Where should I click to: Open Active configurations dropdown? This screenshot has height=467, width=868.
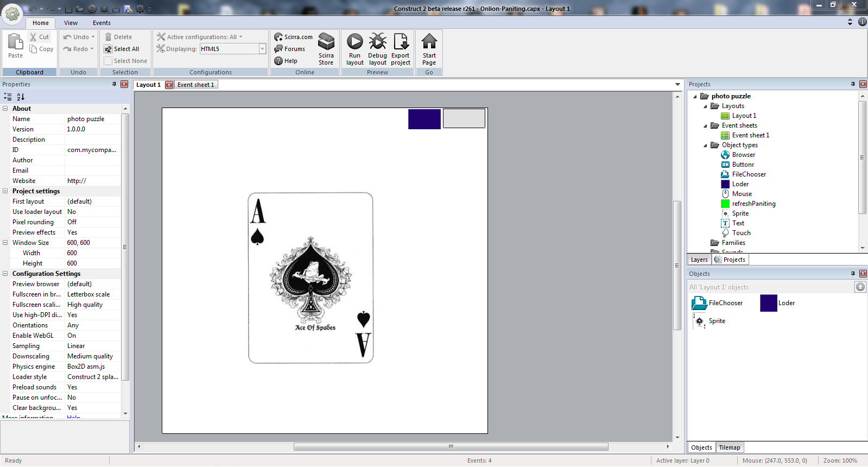240,37
